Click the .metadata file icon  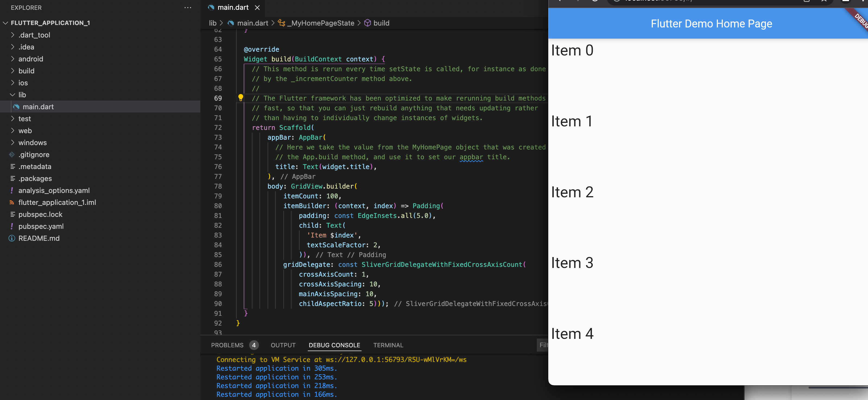click(x=13, y=167)
